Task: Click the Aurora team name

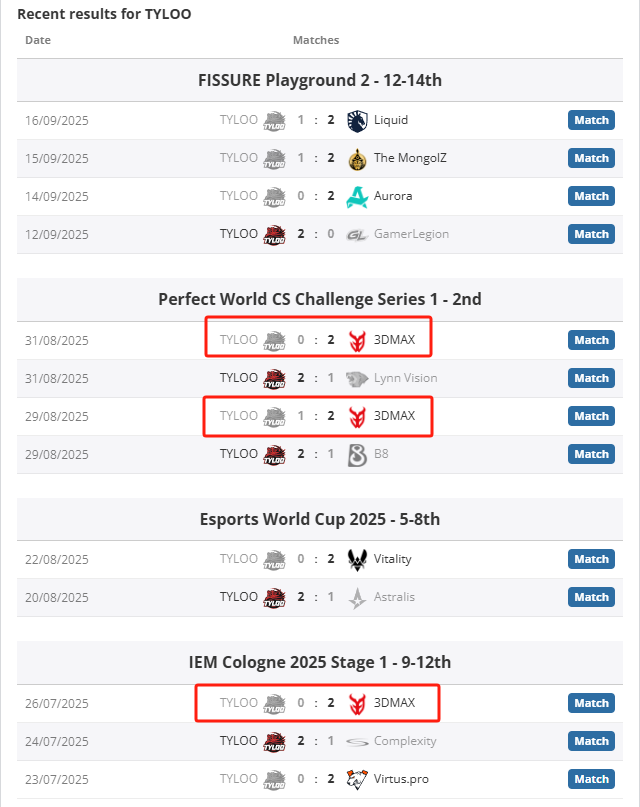Action: point(393,196)
